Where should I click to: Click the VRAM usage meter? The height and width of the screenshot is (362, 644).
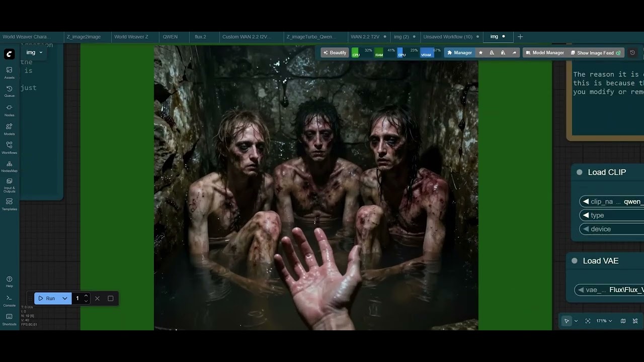431,53
